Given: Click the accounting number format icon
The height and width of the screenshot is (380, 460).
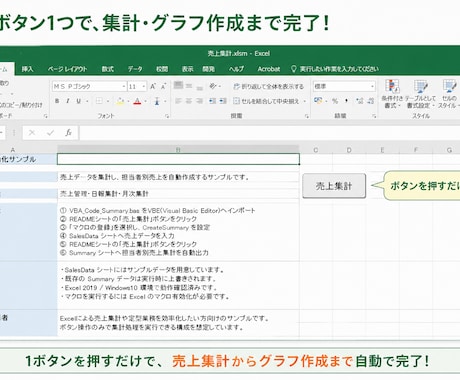Looking at the screenshot, I should pyautogui.click(x=318, y=100).
